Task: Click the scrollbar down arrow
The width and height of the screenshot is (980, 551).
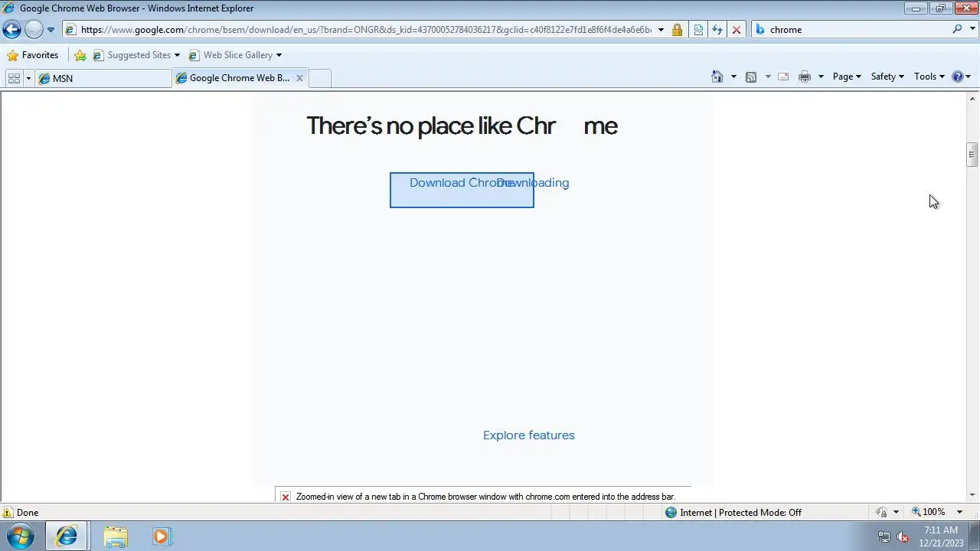Action: (972, 496)
